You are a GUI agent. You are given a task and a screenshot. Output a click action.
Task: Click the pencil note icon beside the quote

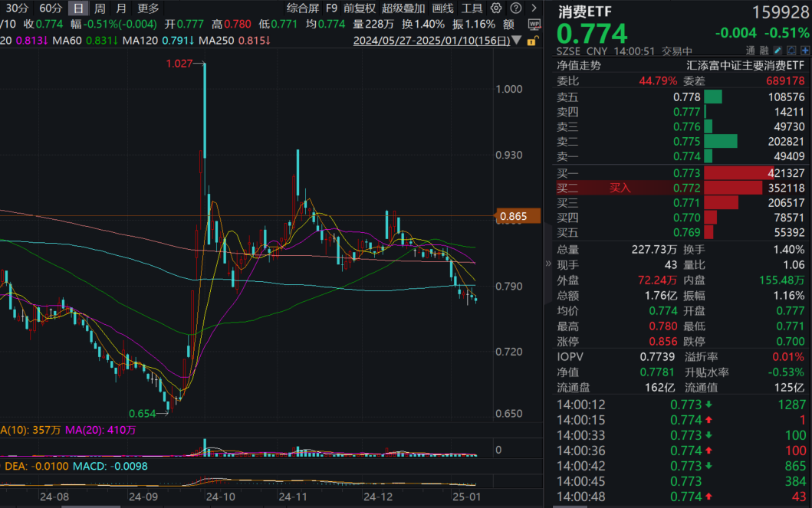(x=777, y=49)
